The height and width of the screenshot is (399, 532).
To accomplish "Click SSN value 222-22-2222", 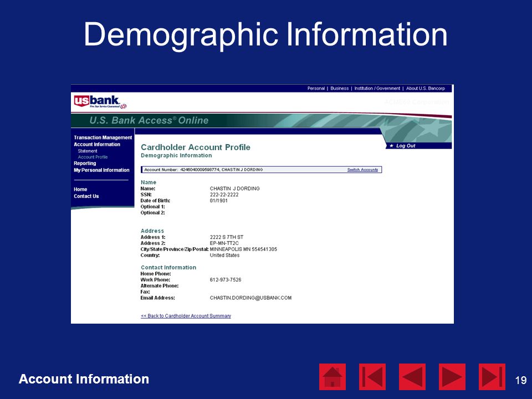I will (224, 195).
